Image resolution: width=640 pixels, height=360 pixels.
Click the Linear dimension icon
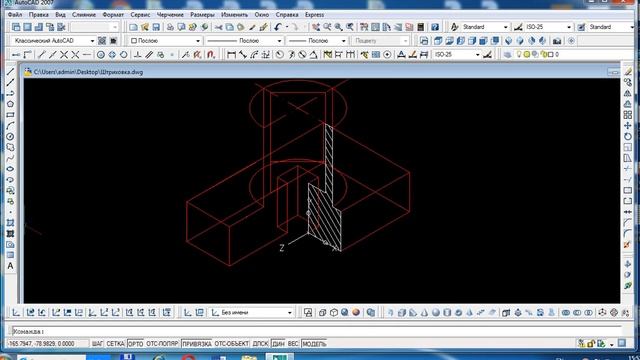click(x=231, y=54)
